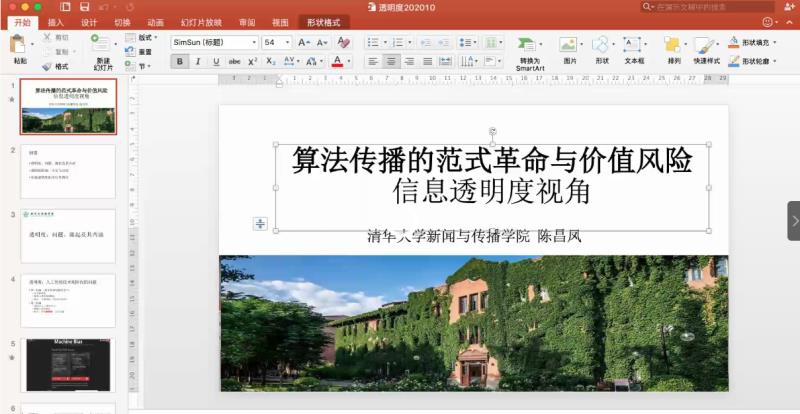Switch to the 设计 (Design) tab

89,22
